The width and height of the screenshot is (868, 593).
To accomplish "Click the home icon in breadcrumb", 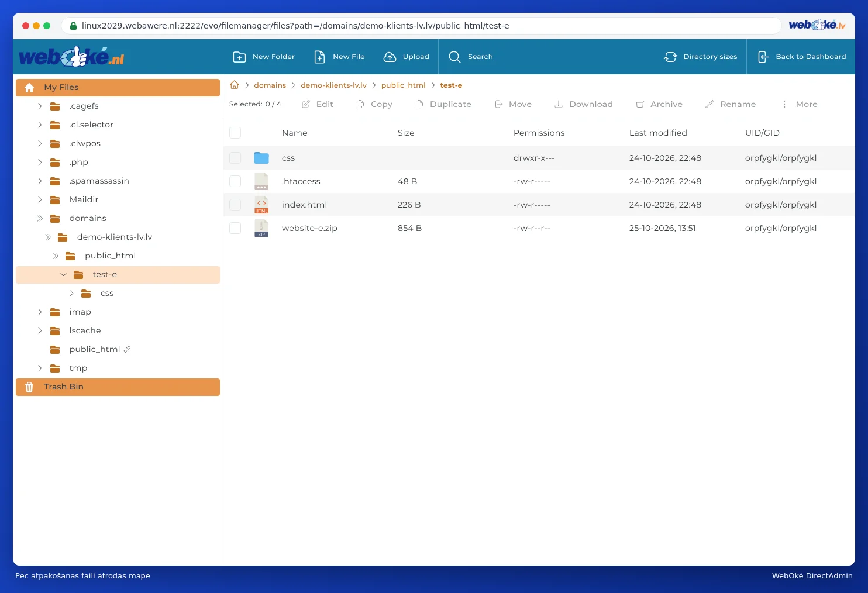I will click(x=235, y=85).
